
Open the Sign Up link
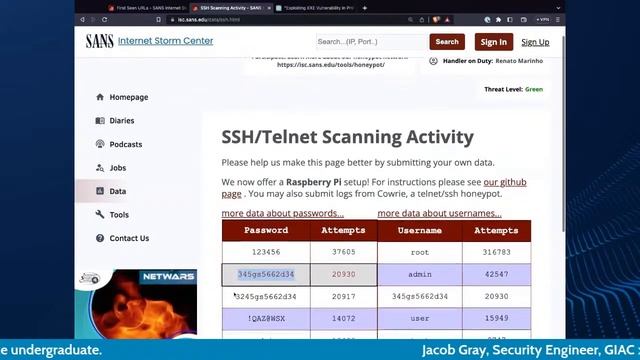pyautogui.click(x=535, y=42)
